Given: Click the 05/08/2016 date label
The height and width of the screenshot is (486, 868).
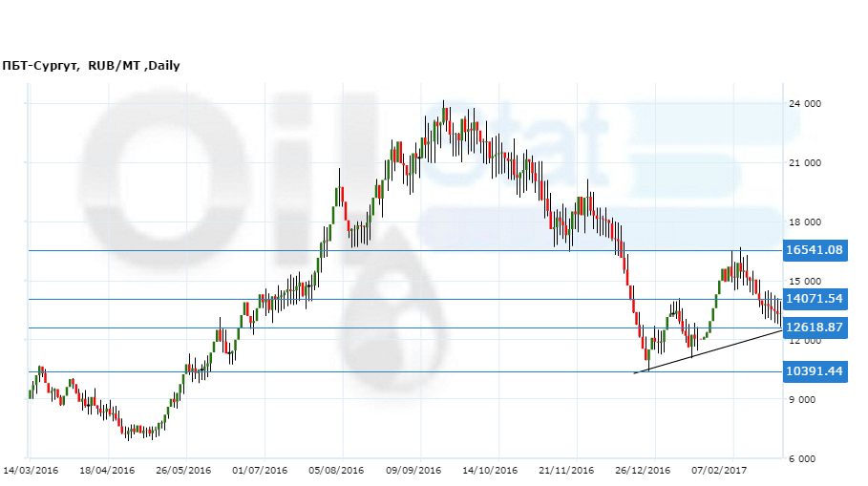Looking at the screenshot, I should [336, 471].
